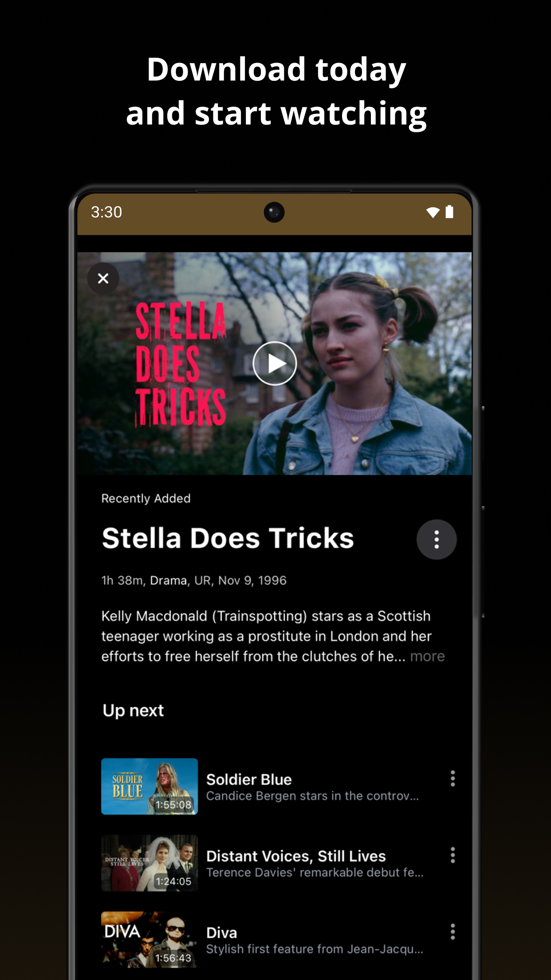The width and height of the screenshot is (551, 980).
Task: Open the Distant Voices, Still Lives title
Action: 296,856
